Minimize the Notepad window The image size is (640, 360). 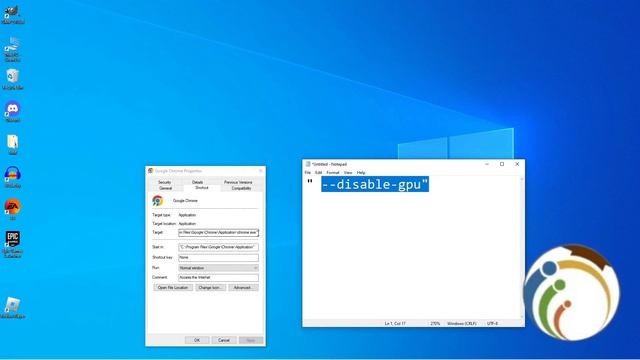pos(487,164)
